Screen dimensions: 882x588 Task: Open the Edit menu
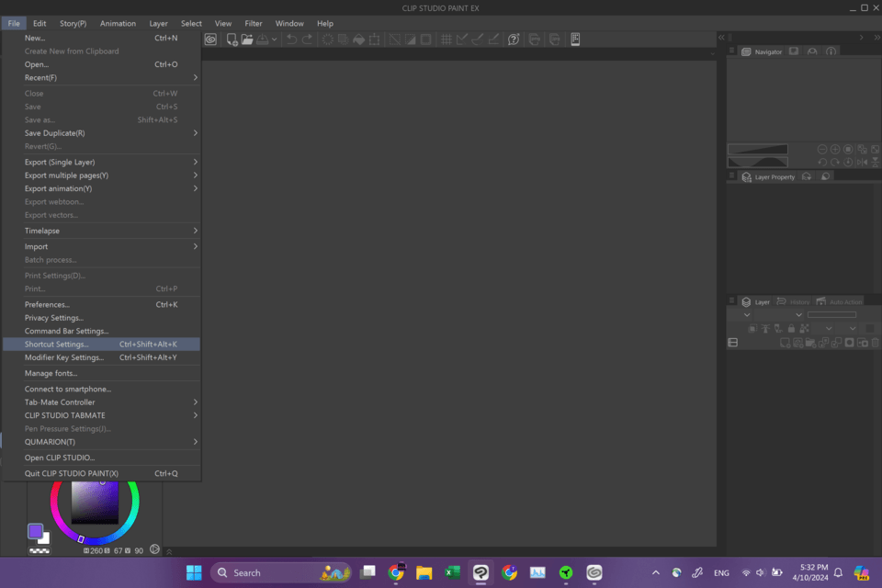click(40, 24)
